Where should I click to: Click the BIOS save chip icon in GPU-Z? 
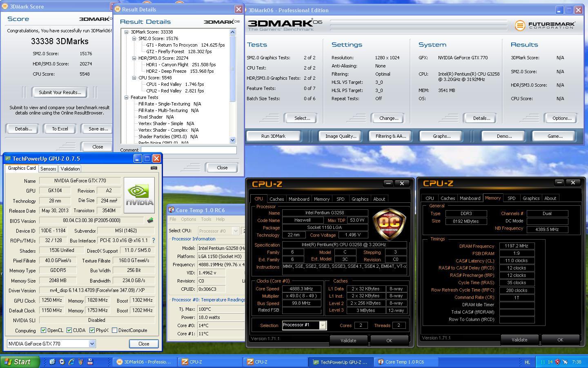coord(150,221)
